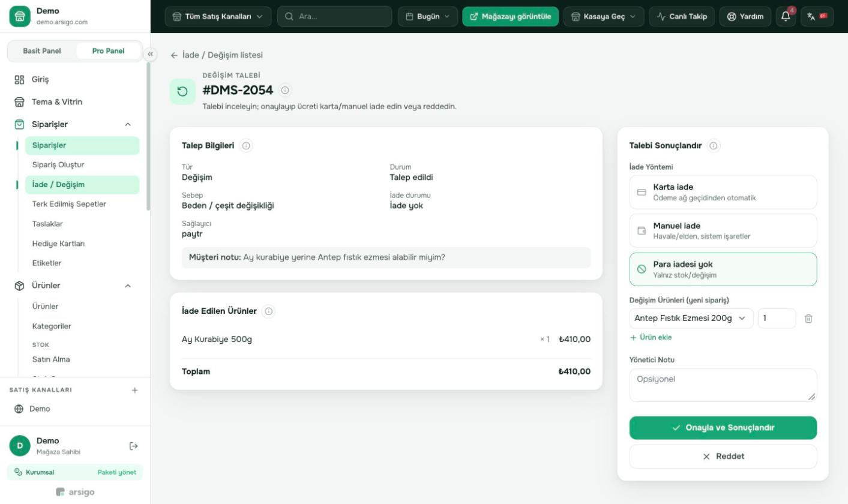Switch to Pro Panel
Screen dimensions: 848x504
109,51
